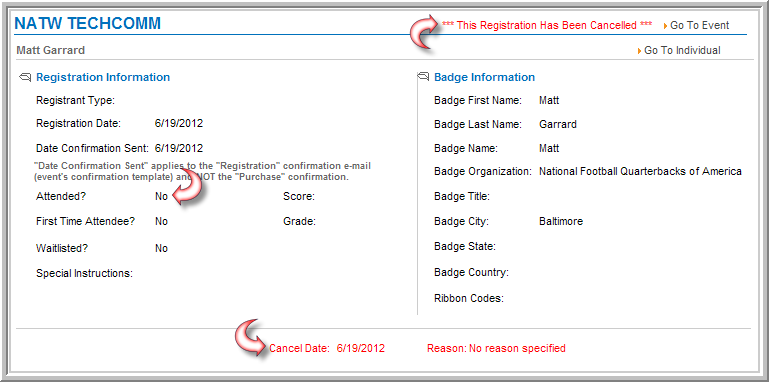This screenshot has width=769, height=382.
Task: Click the Grade label
Action: [x=299, y=221]
